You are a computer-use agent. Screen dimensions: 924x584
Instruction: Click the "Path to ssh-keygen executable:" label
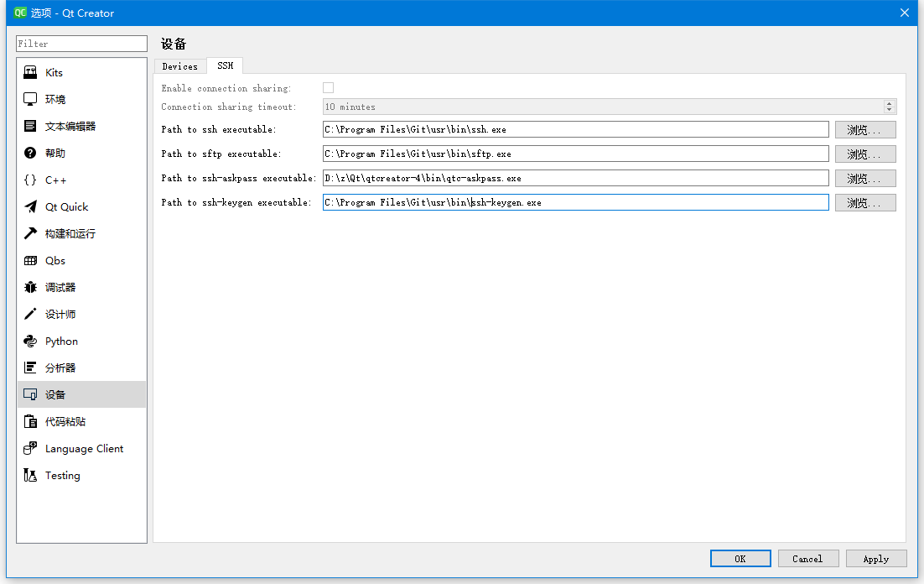tap(236, 201)
